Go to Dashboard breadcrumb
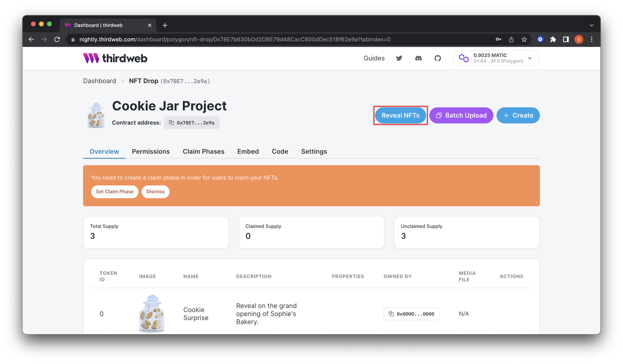The height and width of the screenshot is (364, 623). pos(99,81)
